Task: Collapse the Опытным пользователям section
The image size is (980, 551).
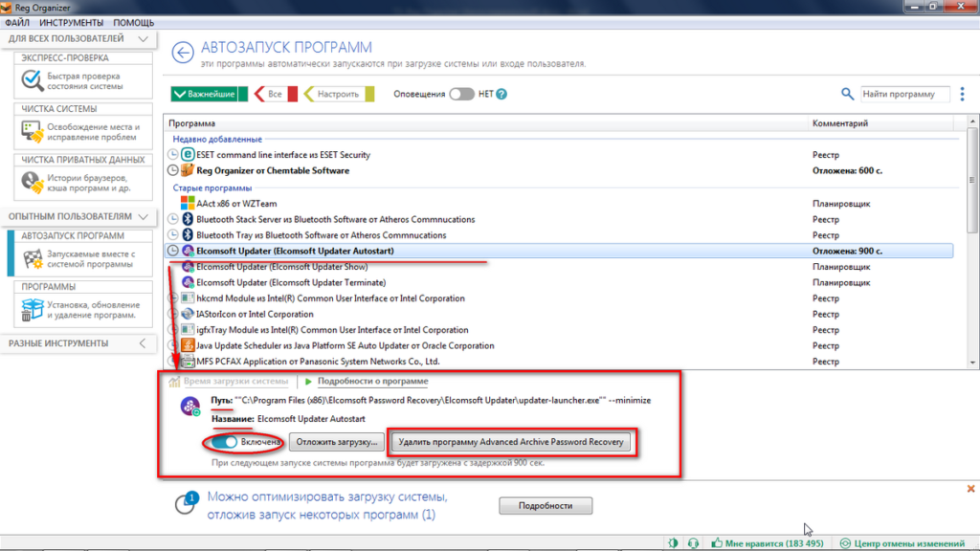Action: 143,217
